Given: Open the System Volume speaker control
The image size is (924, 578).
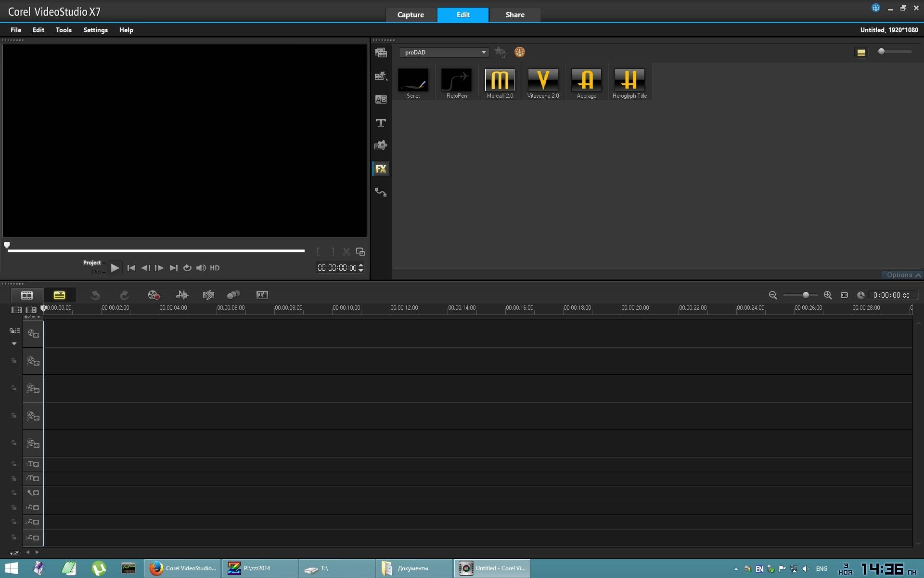Looking at the screenshot, I should tap(201, 268).
